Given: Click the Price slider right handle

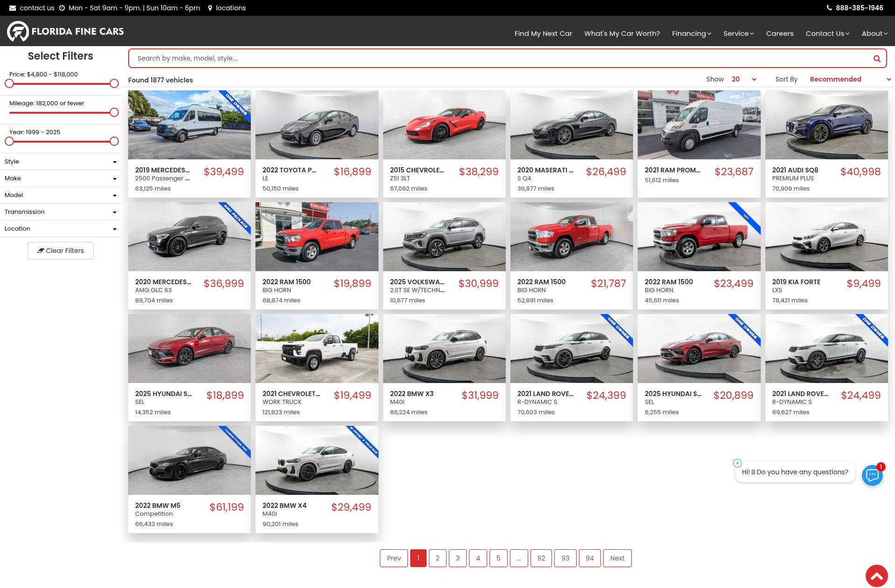Looking at the screenshot, I should click(114, 83).
